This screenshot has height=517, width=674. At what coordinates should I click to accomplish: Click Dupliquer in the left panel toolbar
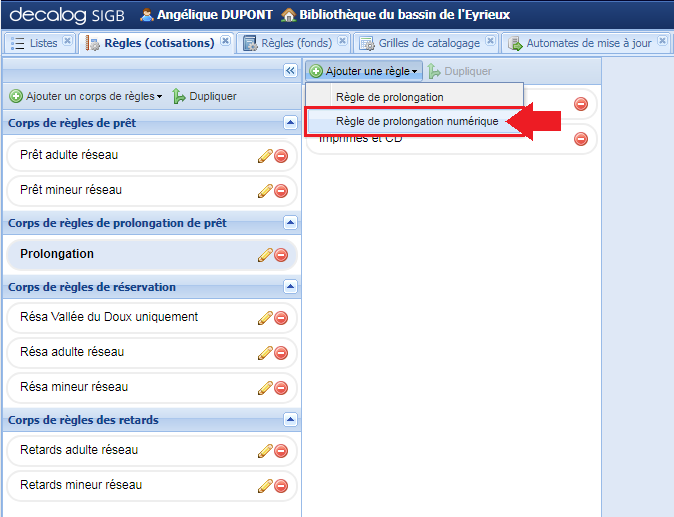tap(205, 96)
